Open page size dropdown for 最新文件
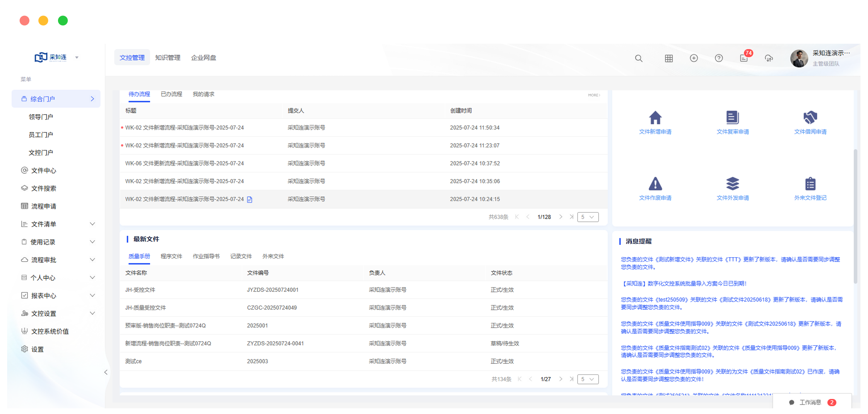The width and height of the screenshot is (868, 414). 588,379
